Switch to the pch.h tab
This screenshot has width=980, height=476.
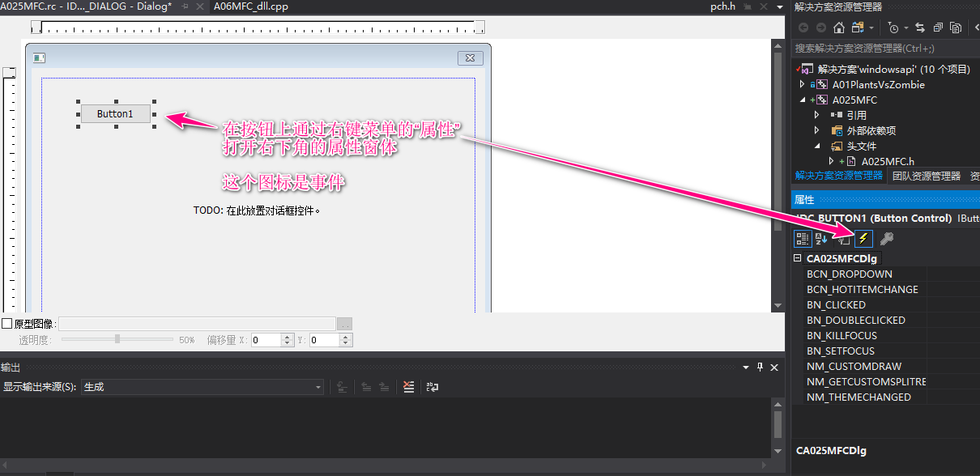tap(722, 6)
